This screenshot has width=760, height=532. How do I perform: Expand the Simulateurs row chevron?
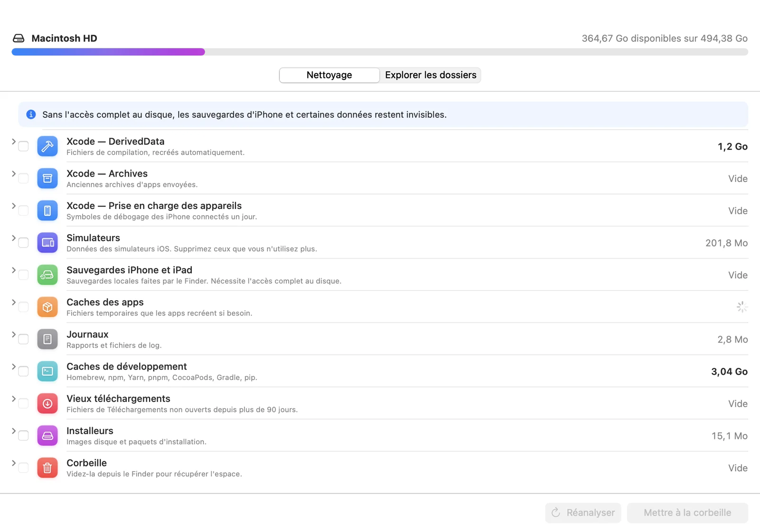13,238
